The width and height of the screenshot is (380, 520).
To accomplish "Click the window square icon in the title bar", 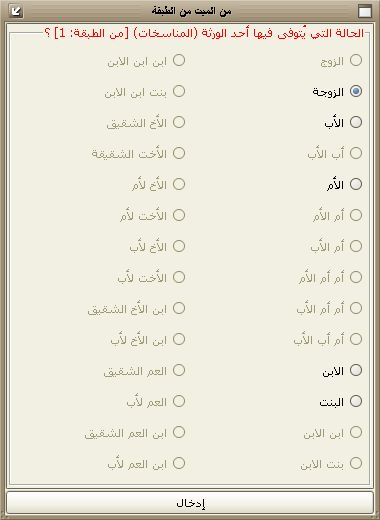I will (x=365, y=12).
